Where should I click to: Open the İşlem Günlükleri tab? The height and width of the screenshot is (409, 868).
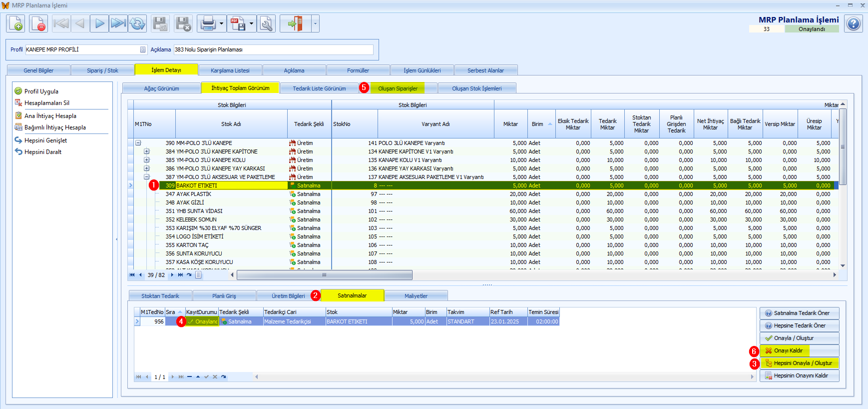click(422, 70)
